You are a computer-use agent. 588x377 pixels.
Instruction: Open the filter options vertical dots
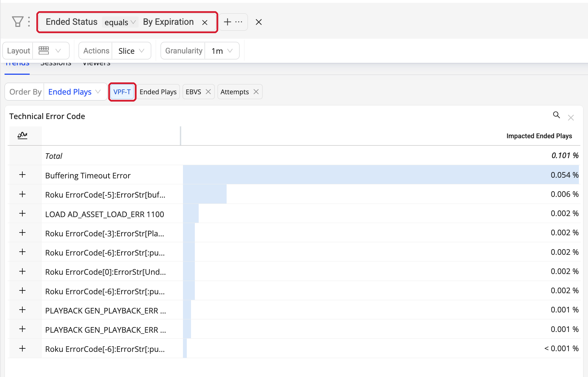coord(29,22)
